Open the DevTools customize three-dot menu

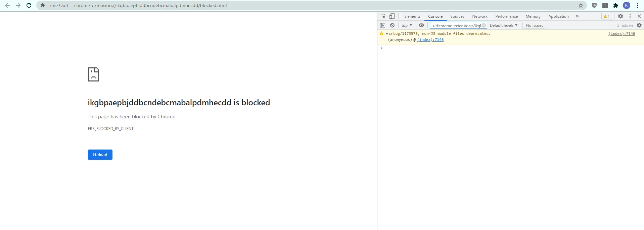pos(630,16)
